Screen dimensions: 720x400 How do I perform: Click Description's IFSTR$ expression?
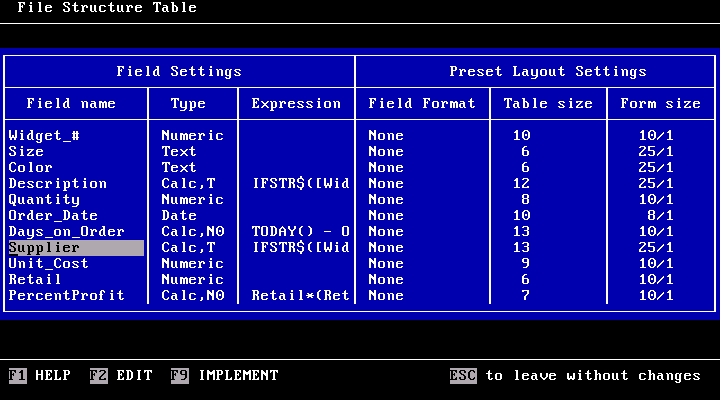[x=301, y=184]
